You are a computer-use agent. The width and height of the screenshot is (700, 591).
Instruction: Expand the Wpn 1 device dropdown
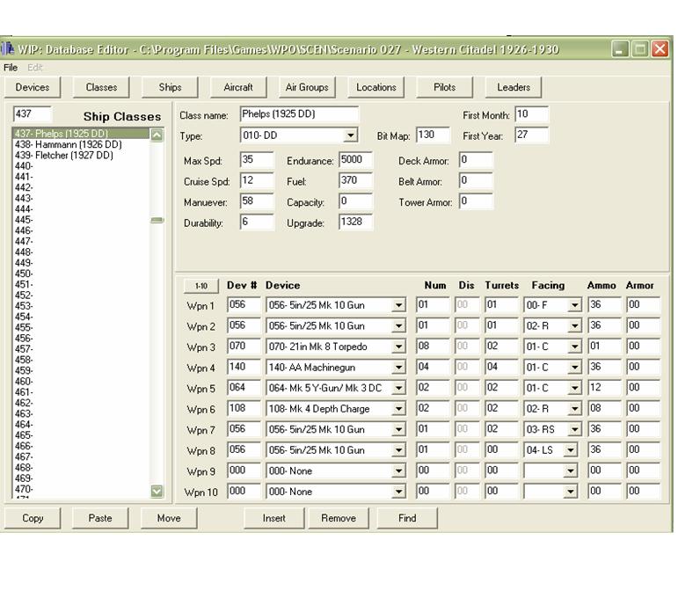(x=398, y=305)
